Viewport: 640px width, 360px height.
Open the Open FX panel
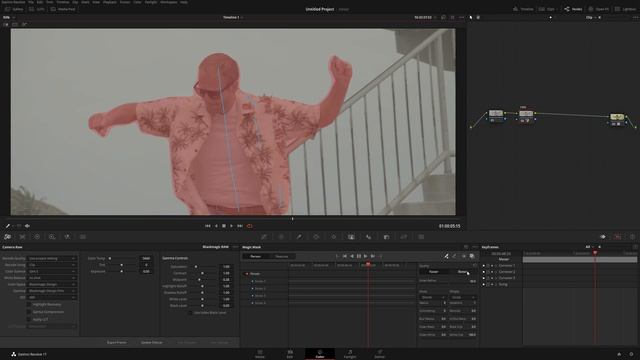(x=599, y=9)
